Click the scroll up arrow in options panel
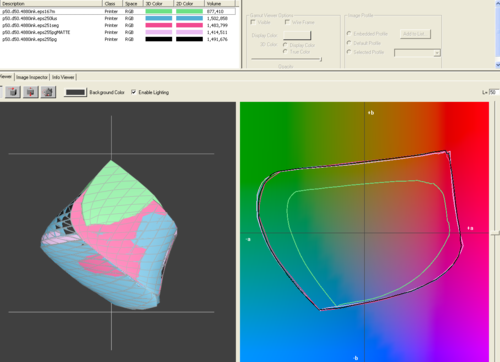The height and width of the screenshot is (362, 500). pos(497,3)
